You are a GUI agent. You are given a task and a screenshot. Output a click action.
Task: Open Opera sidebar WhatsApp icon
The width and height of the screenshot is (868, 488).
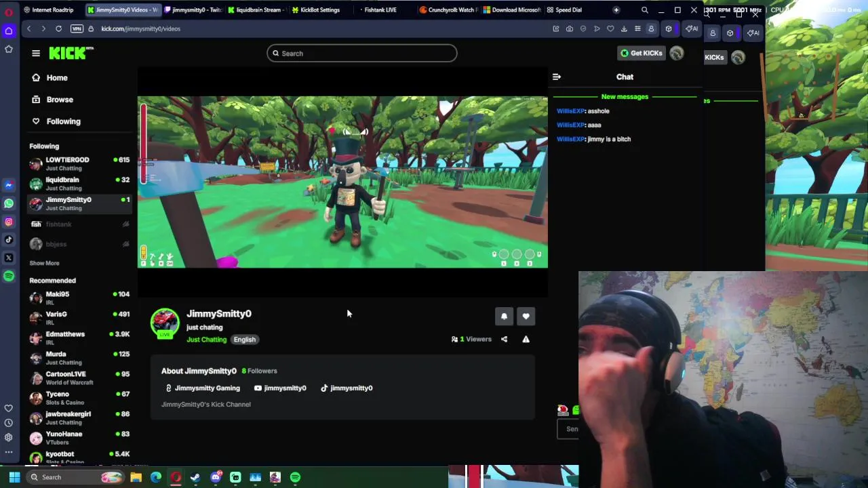click(x=9, y=203)
